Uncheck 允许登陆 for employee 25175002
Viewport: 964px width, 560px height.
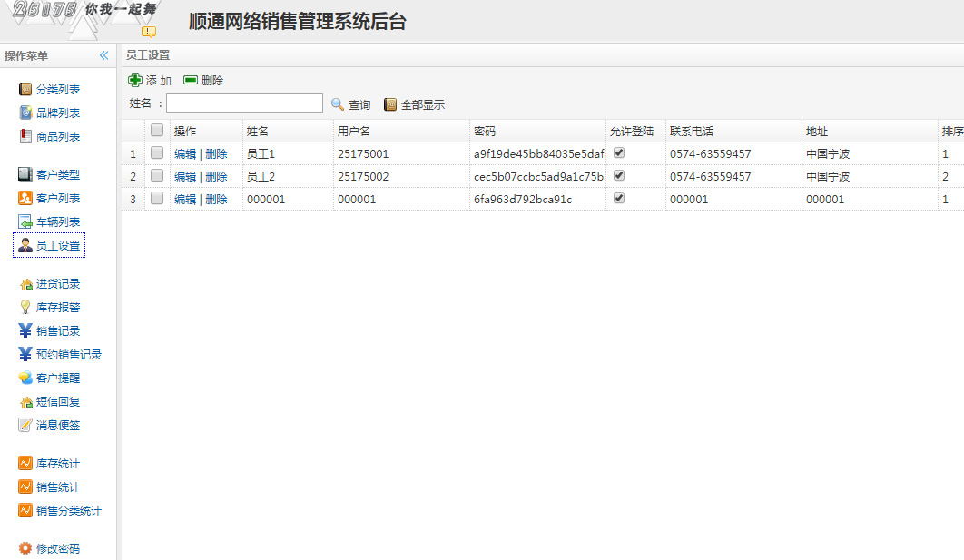[x=619, y=176]
